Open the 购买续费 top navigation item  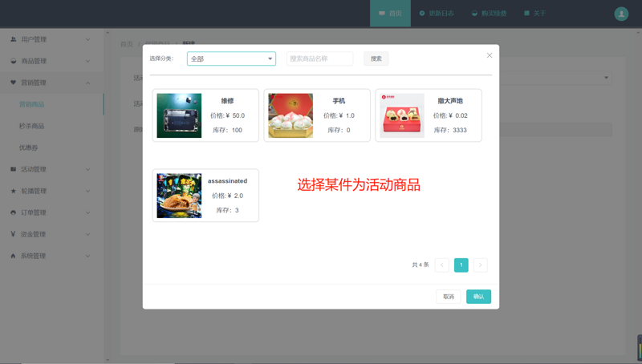click(489, 14)
